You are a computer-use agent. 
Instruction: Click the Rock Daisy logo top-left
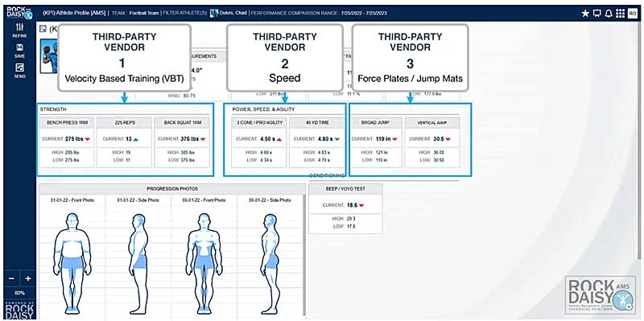[x=19, y=13]
